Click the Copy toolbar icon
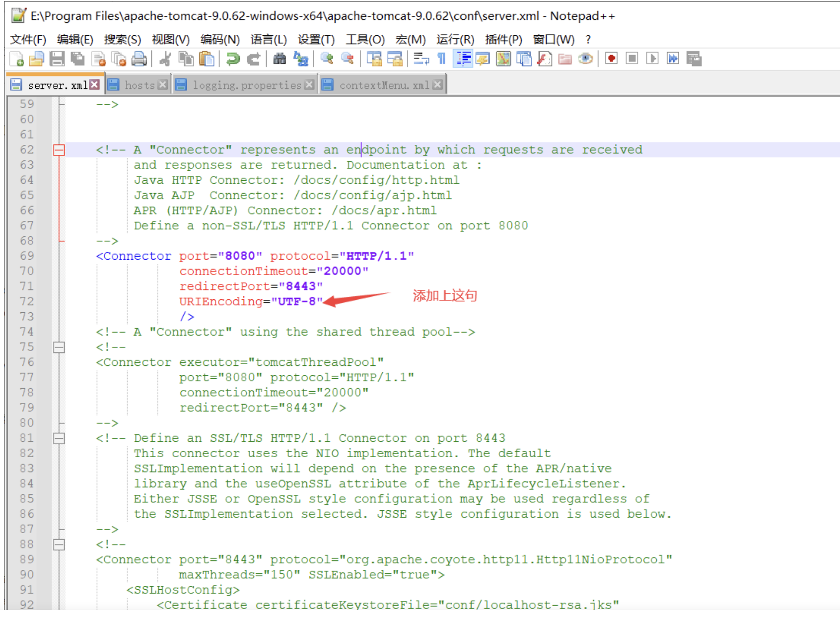Screen dimensions: 840x620 186,59
